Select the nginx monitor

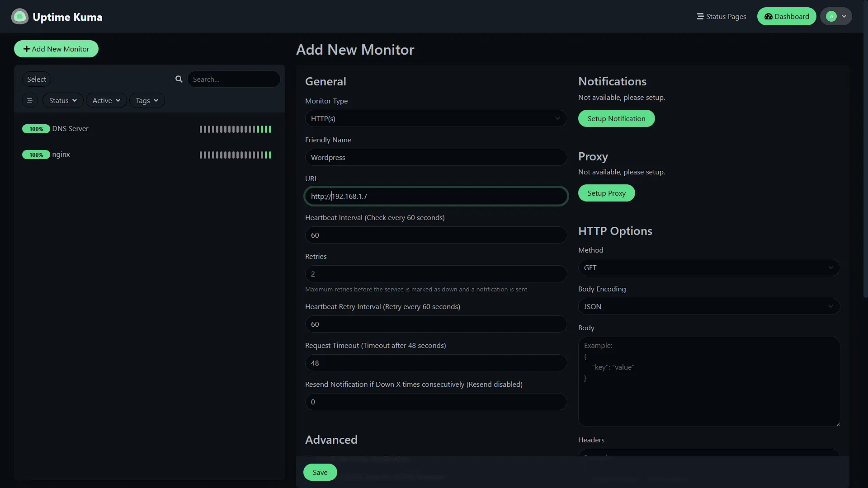[149, 155]
